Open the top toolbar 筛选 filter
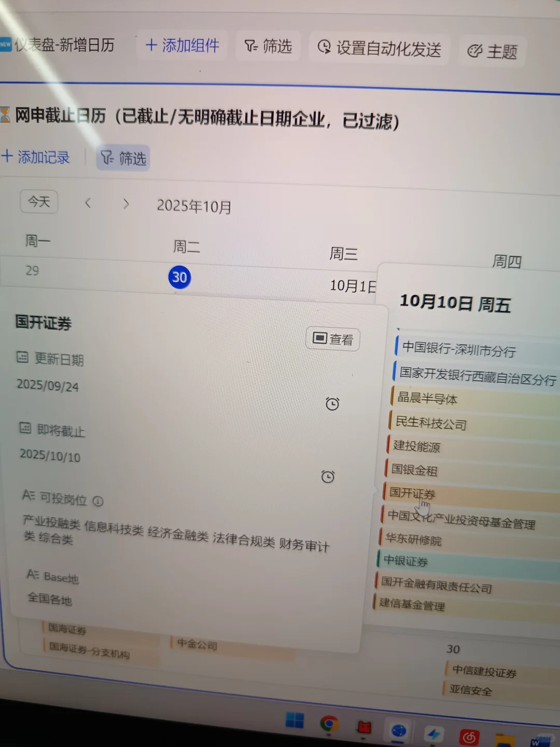The image size is (560, 747). coord(268,47)
